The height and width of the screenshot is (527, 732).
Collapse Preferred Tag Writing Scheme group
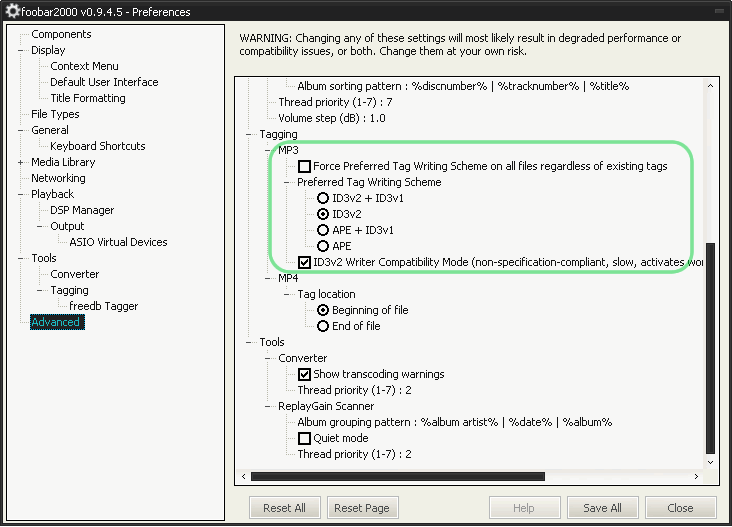pyautogui.click(x=287, y=182)
